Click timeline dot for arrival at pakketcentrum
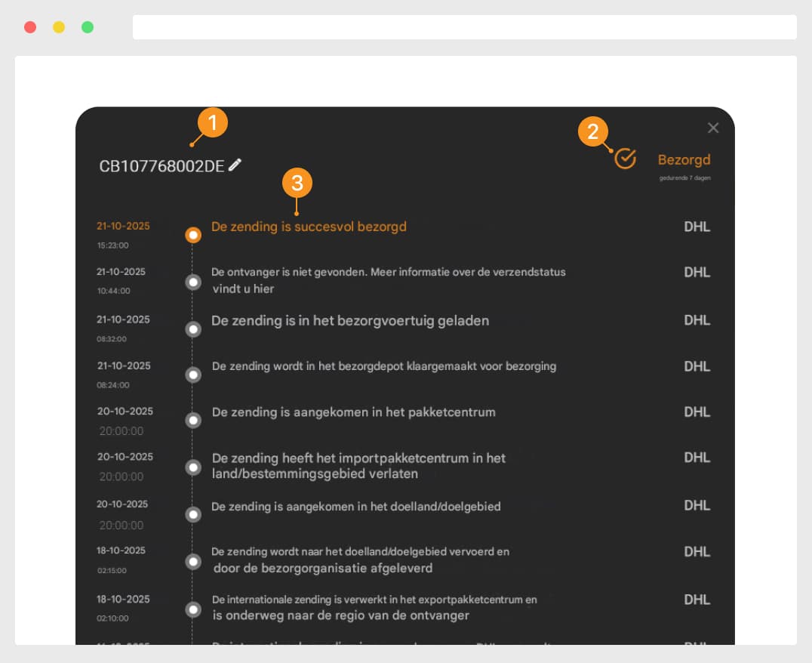812x663 pixels. 193,420
